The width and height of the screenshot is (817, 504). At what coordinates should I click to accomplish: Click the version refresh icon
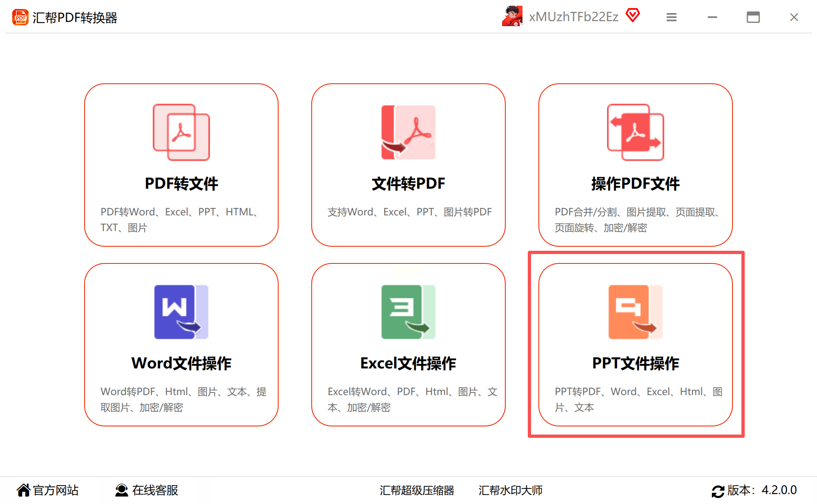click(x=718, y=491)
